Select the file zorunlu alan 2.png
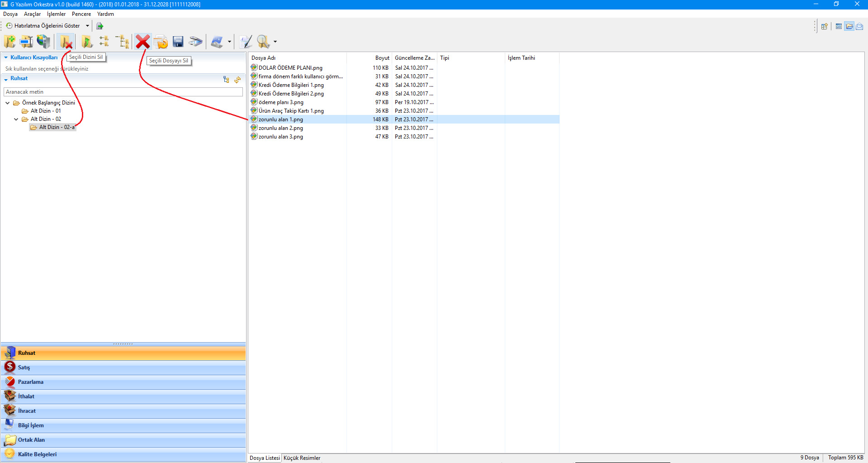Screen dimensions: 868x463 [280, 128]
